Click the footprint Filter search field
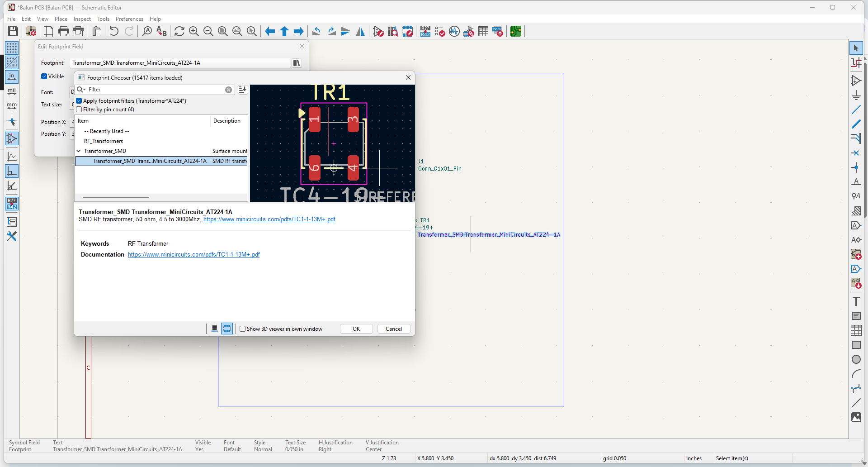The height and width of the screenshot is (467, 868). click(156, 90)
